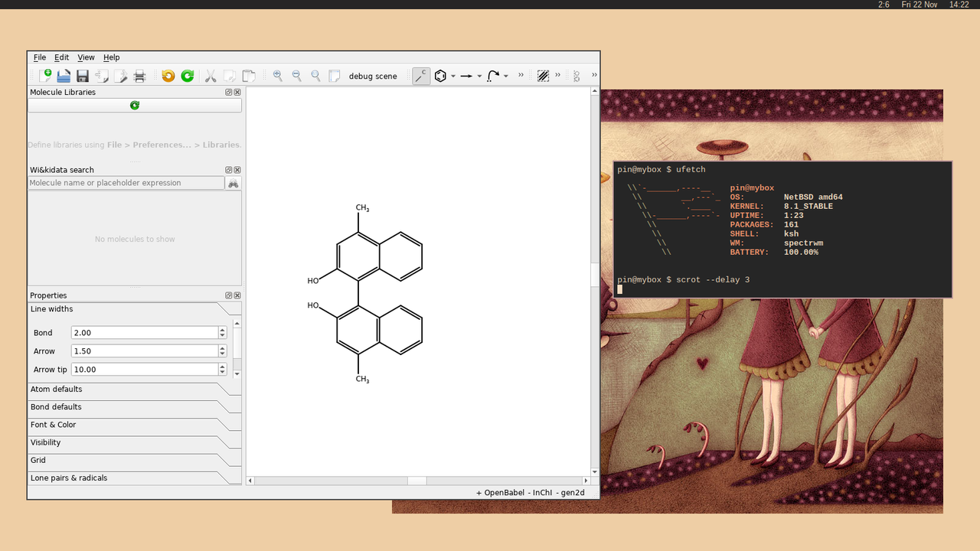Open the File menu
The width and height of the screenshot is (980, 551).
pyautogui.click(x=40, y=57)
